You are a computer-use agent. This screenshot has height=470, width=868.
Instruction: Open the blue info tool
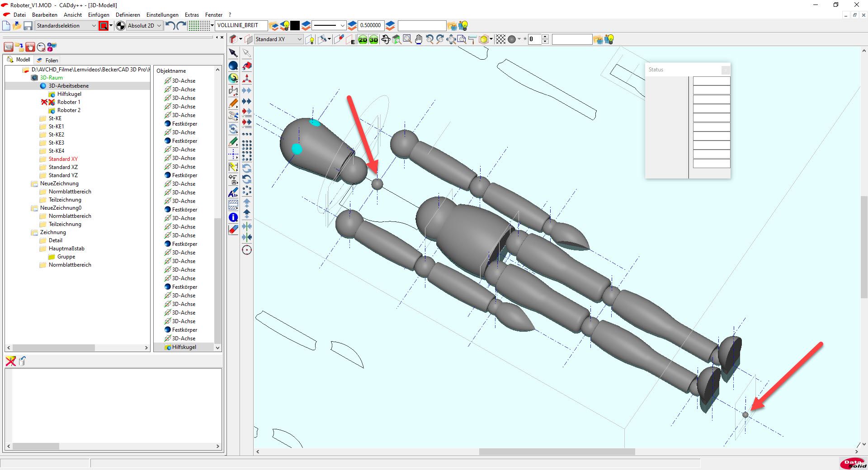point(233,217)
